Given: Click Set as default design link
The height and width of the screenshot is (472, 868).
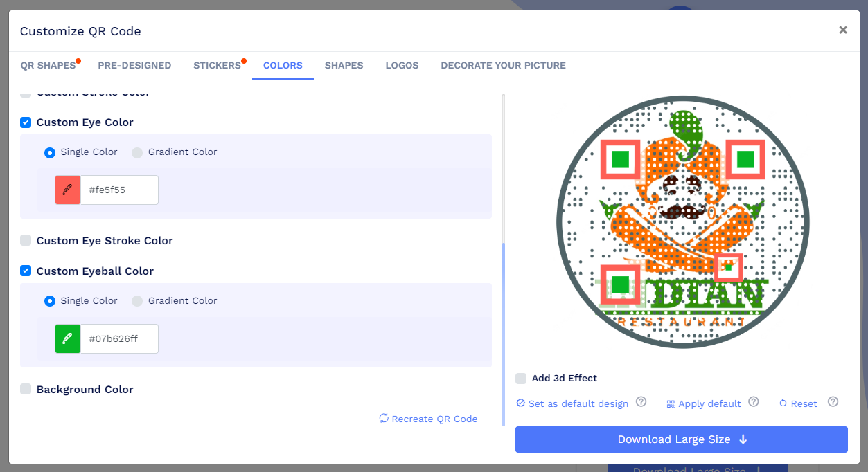Looking at the screenshot, I should (573, 403).
